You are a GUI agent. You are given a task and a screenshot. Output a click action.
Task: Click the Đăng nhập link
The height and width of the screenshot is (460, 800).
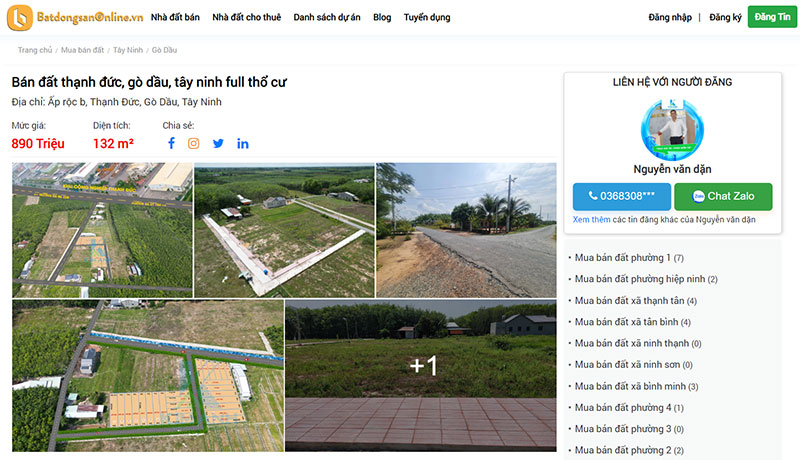tap(669, 18)
